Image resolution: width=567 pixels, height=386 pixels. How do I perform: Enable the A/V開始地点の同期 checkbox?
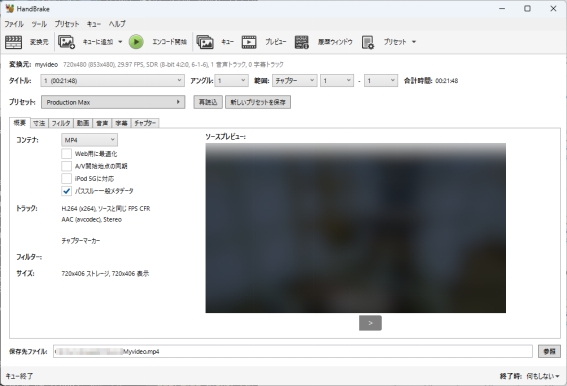(67, 166)
